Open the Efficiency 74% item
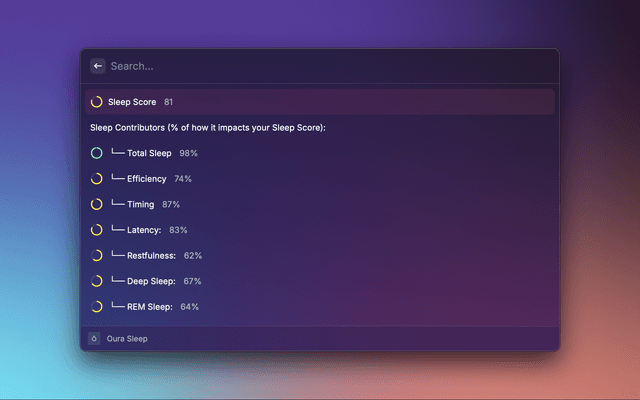 320,179
